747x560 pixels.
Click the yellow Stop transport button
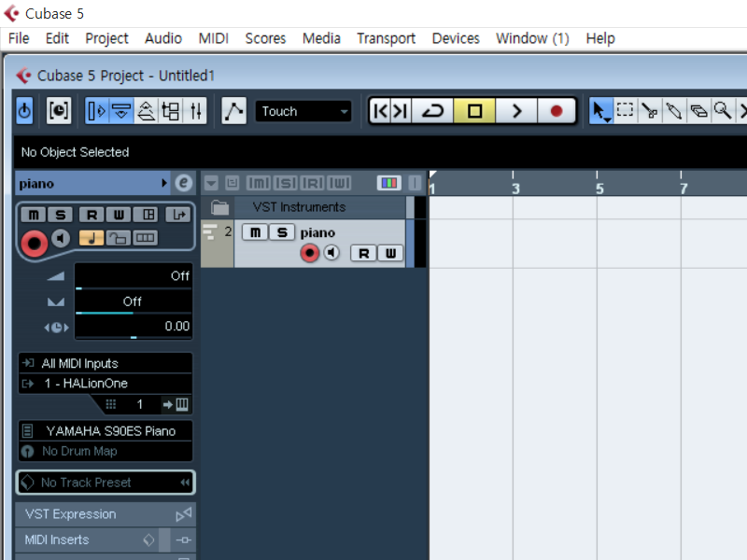[x=474, y=111]
